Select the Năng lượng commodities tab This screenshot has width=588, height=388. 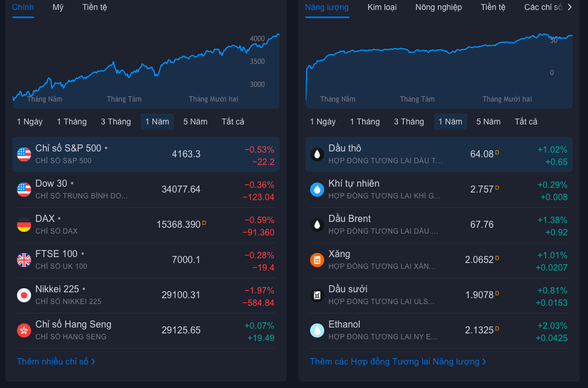pyautogui.click(x=327, y=7)
